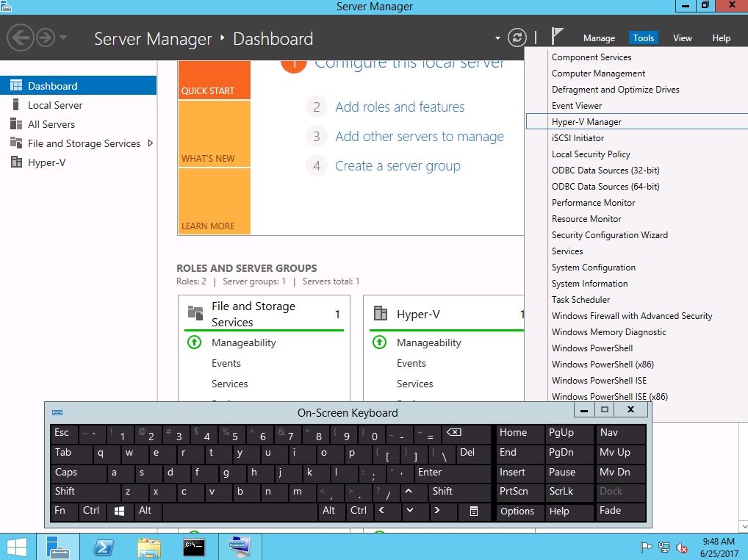Toggle left Shift key on On-Screen Keyboard
This screenshot has width=748, height=560.
coord(85,492)
